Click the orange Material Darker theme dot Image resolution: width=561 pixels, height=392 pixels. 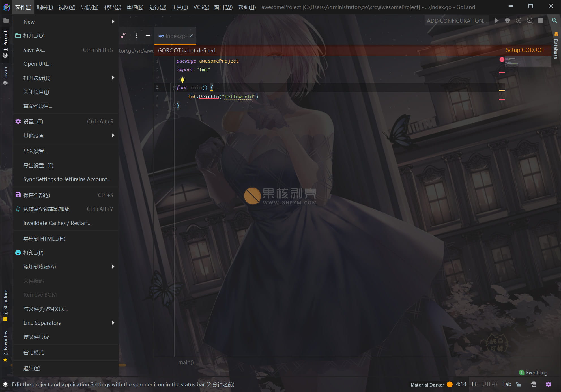click(450, 384)
